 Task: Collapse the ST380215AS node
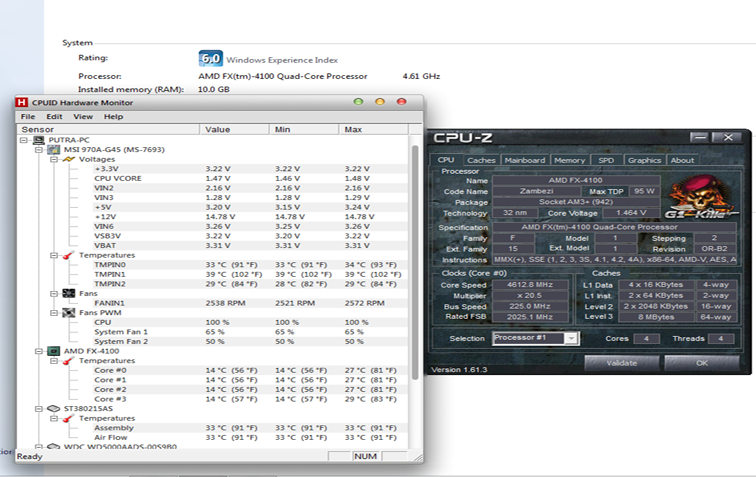coord(39,409)
